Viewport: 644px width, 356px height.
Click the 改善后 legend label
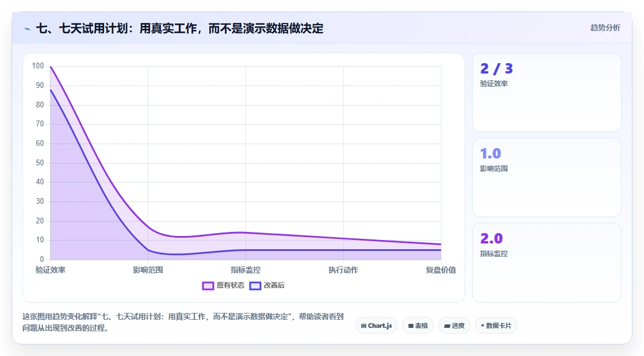coord(274,285)
